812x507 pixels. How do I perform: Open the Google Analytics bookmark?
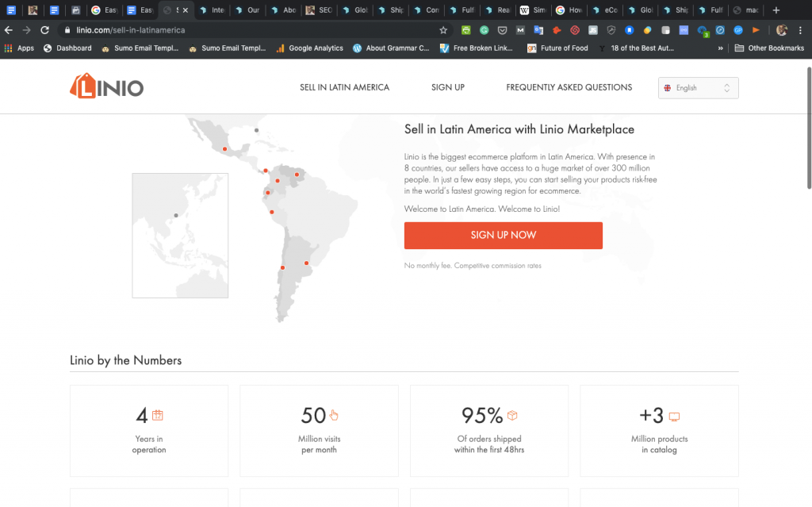pyautogui.click(x=310, y=48)
